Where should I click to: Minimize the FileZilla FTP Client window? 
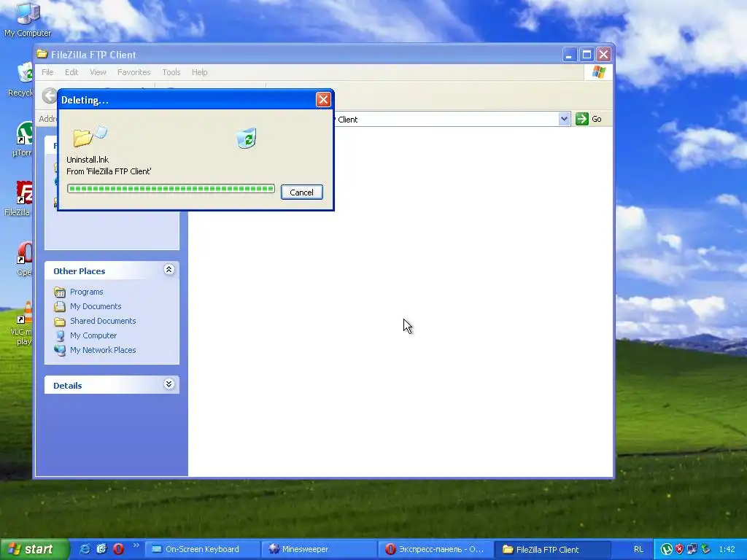pyautogui.click(x=569, y=55)
